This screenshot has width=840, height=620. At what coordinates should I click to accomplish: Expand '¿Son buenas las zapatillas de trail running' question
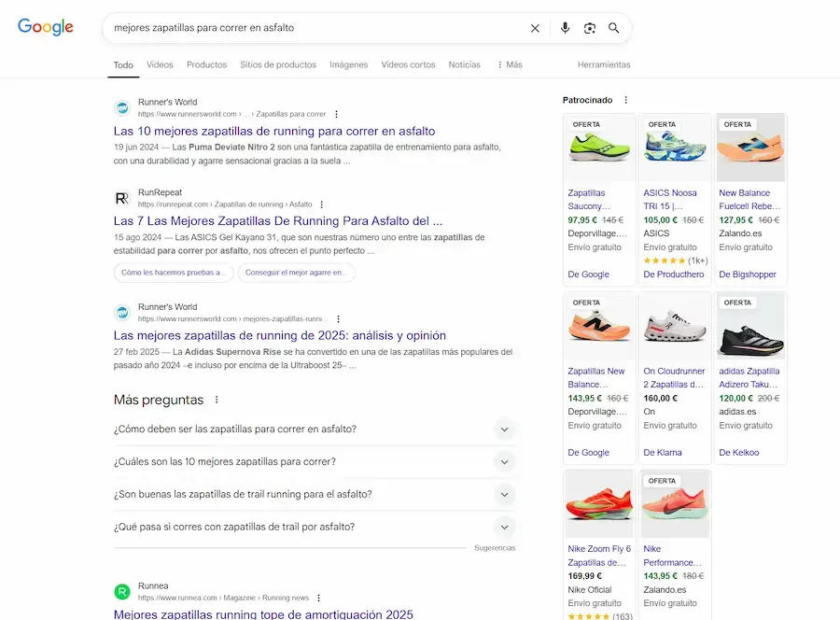click(x=315, y=495)
